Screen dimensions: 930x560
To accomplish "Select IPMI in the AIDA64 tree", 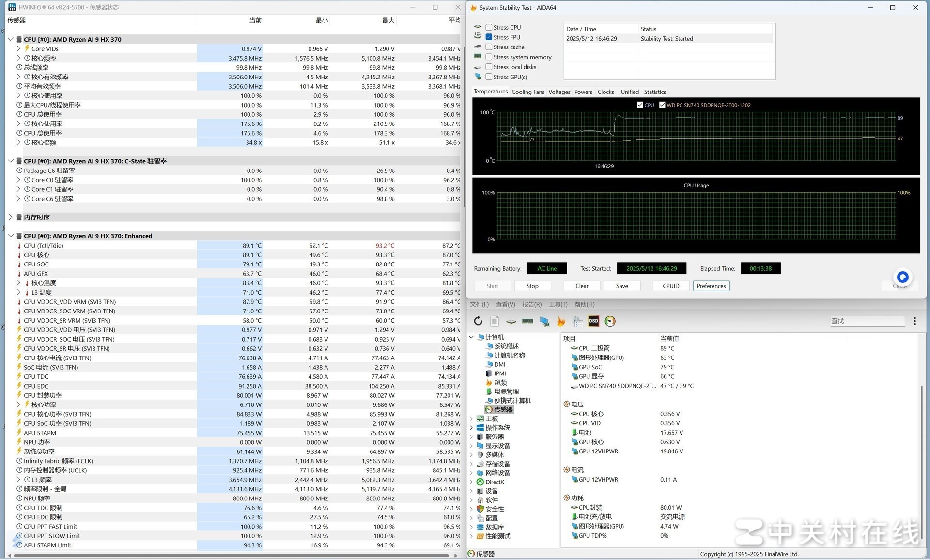I will (500, 373).
